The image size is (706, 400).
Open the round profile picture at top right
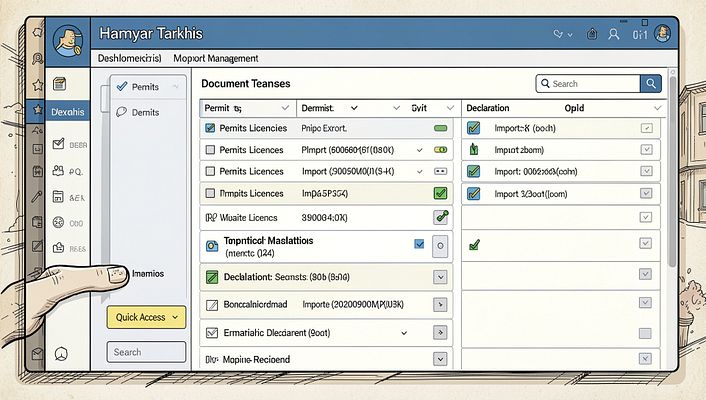[x=662, y=34]
